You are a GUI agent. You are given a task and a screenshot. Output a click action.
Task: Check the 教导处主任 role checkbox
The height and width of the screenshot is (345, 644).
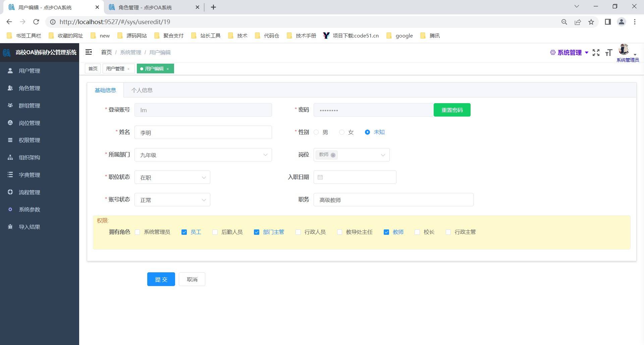click(x=339, y=232)
